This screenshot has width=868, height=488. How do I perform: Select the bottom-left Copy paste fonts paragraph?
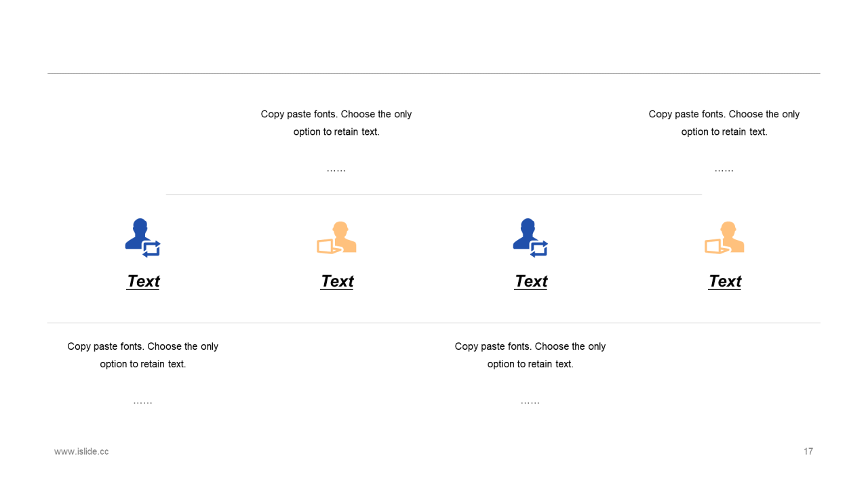143,355
